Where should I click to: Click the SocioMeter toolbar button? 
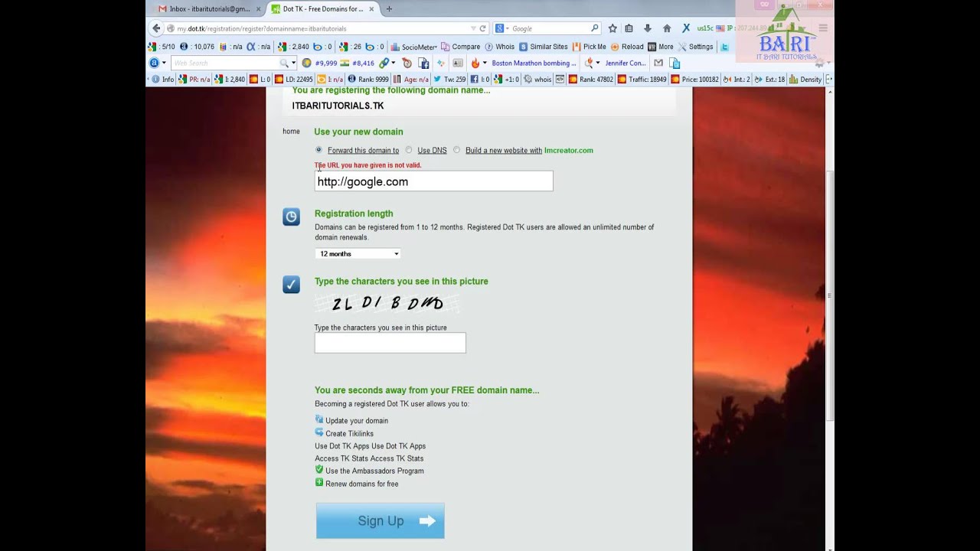[x=413, y=47]
